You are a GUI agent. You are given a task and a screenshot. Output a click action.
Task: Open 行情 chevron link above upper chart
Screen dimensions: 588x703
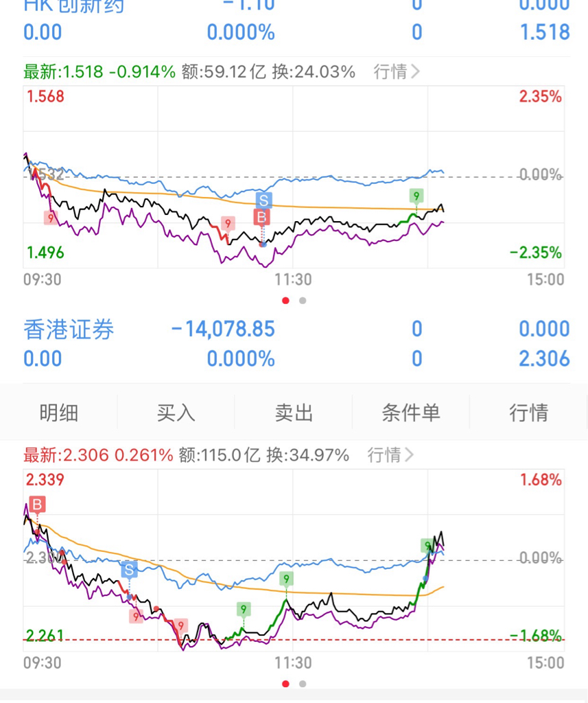click(x=397, y=71)
